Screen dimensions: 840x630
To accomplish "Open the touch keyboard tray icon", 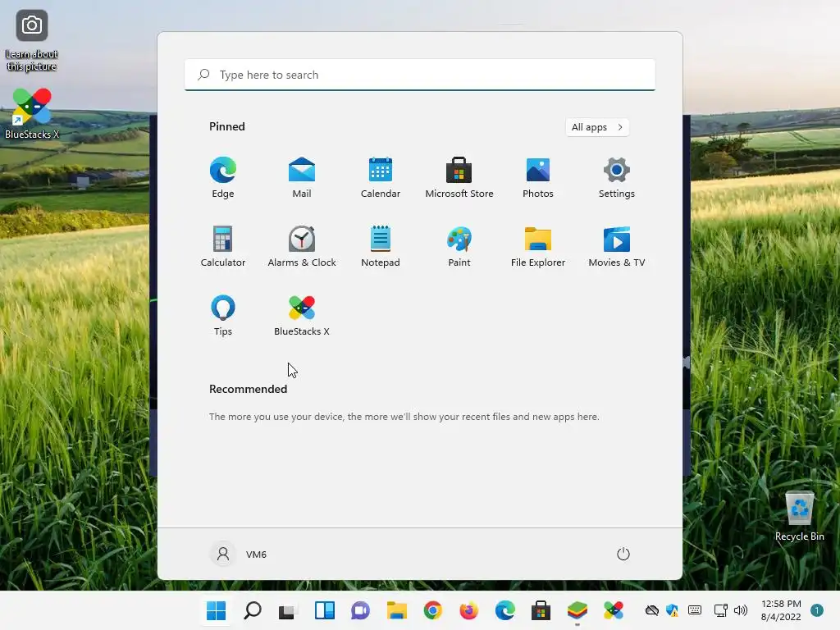I will pyautogui.click(x=695, y=610).
